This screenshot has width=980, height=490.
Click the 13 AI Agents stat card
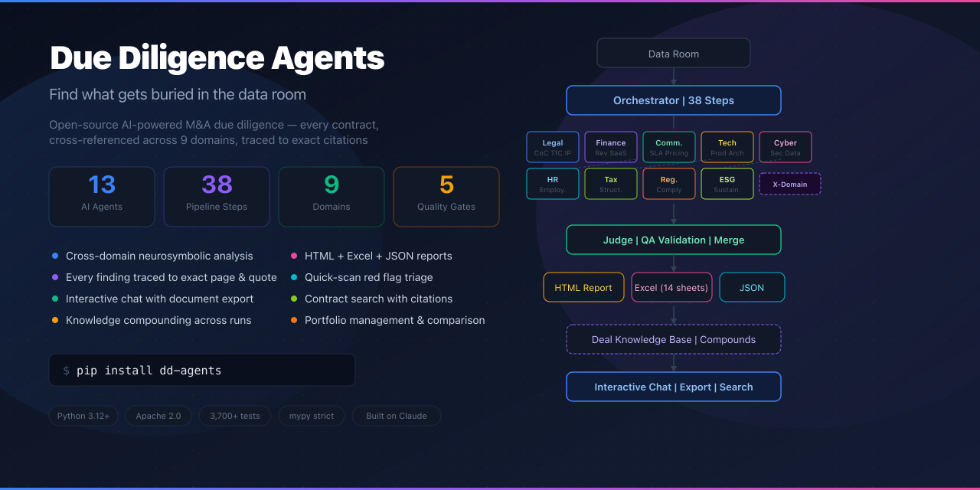click(102, 197)
